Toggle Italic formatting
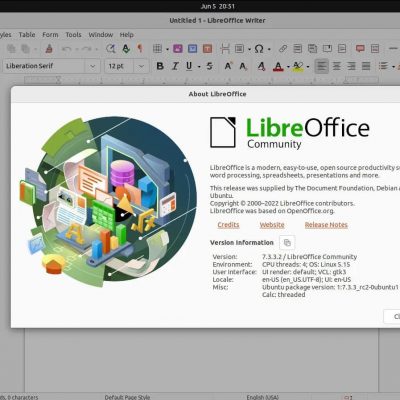 coord(175,66)
